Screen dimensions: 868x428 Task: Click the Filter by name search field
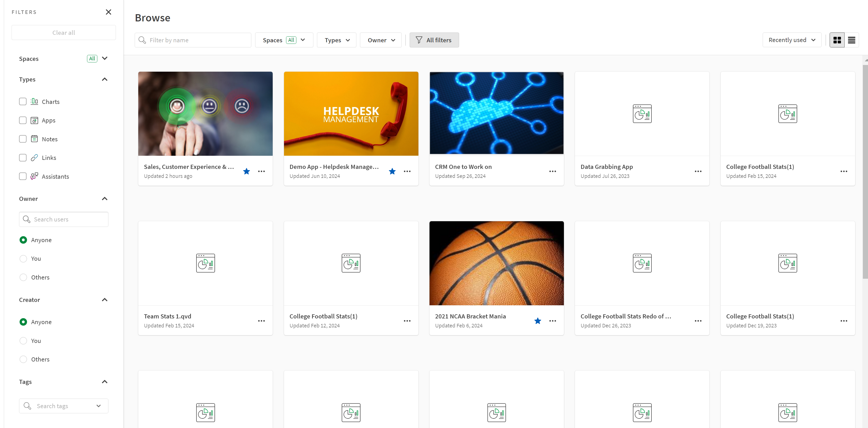point(193,40)
